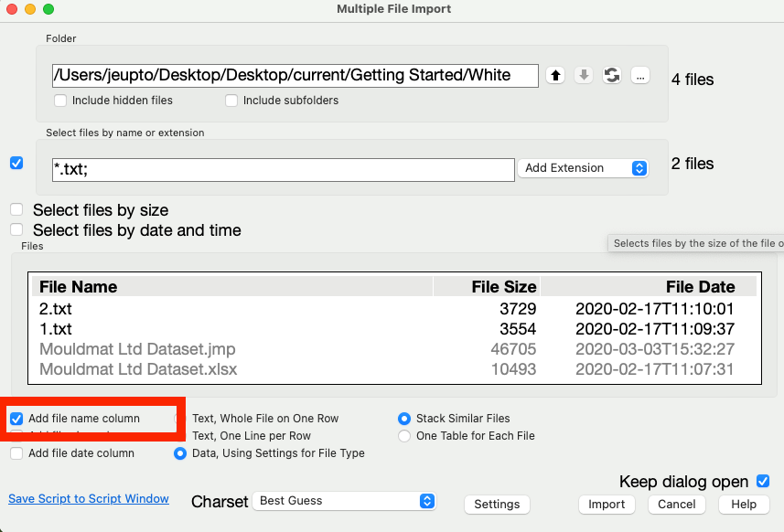Click the refresh folder icon
784x532 pixels.
coord(612,76)
